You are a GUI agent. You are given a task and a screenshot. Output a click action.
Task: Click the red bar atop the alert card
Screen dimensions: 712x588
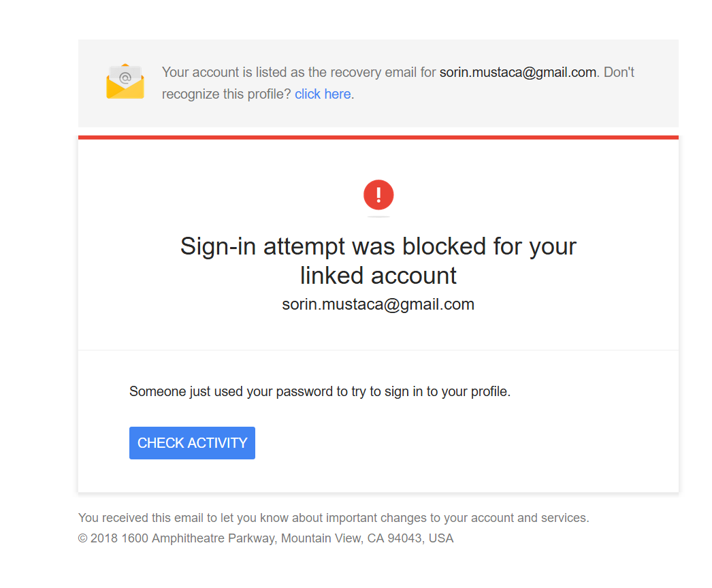point(378,137)
